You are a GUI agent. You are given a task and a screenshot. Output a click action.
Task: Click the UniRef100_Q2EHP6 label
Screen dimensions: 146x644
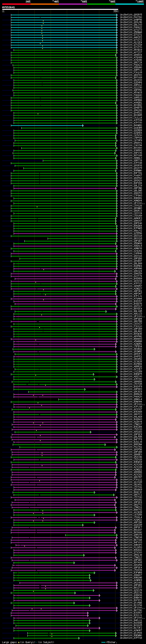[131, 82]
